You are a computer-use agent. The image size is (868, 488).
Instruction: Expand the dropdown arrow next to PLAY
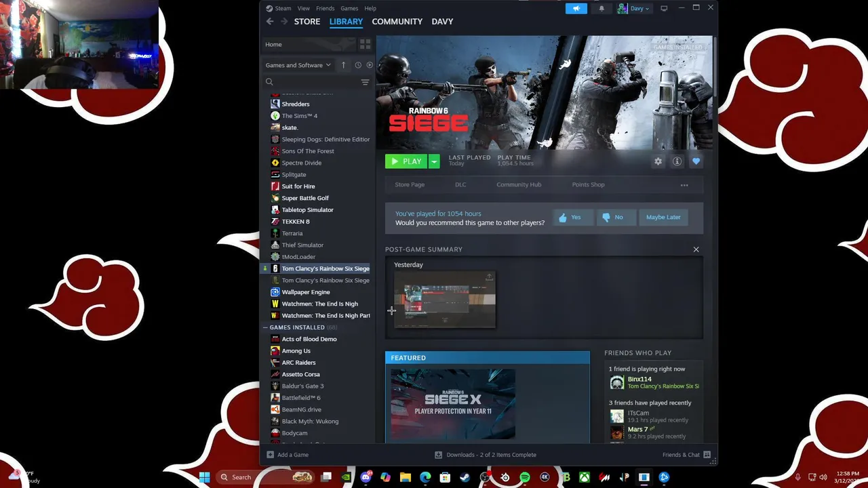tap(434, 161)
